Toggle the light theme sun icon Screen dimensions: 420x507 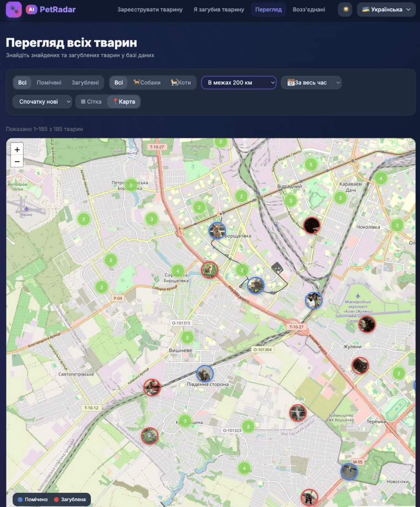click(x=345, y=10)
